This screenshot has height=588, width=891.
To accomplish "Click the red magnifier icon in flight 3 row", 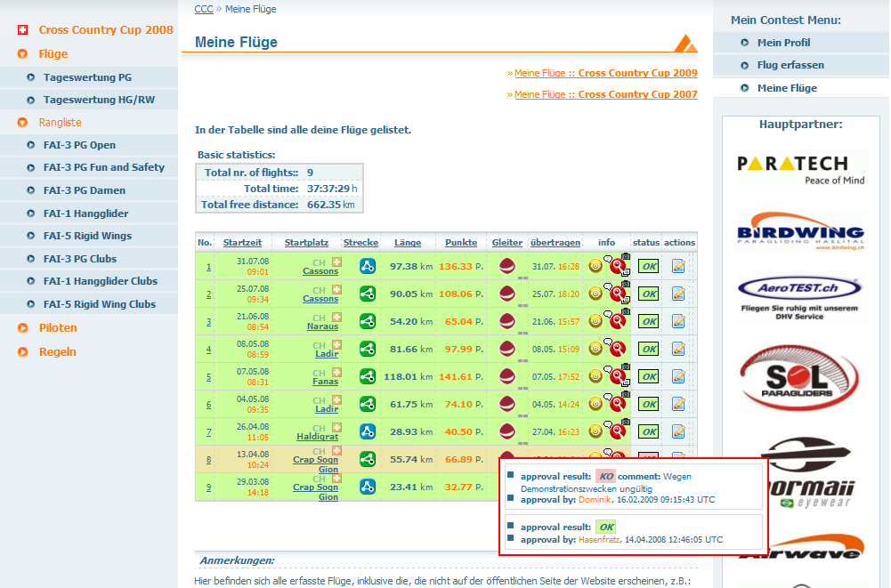I will point(615,321).
